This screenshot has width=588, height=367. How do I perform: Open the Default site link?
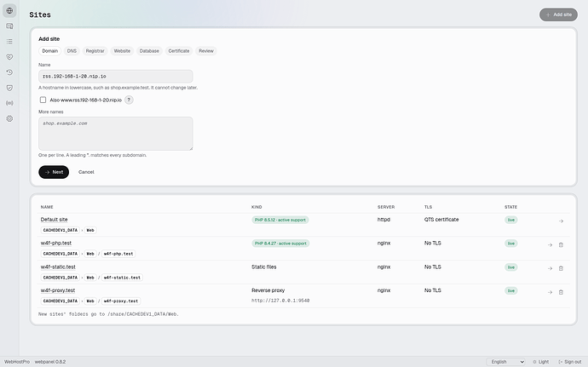pos(54,220)
